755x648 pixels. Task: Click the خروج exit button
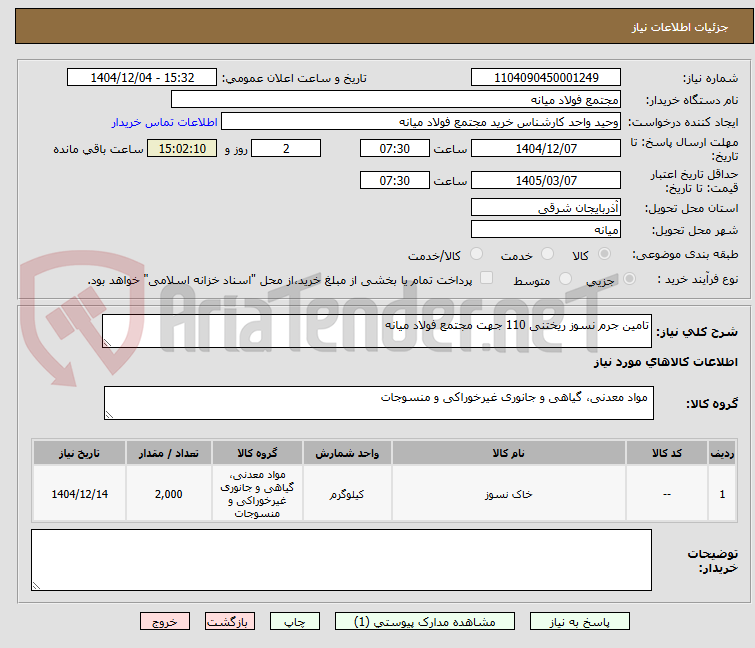[165, 622]
